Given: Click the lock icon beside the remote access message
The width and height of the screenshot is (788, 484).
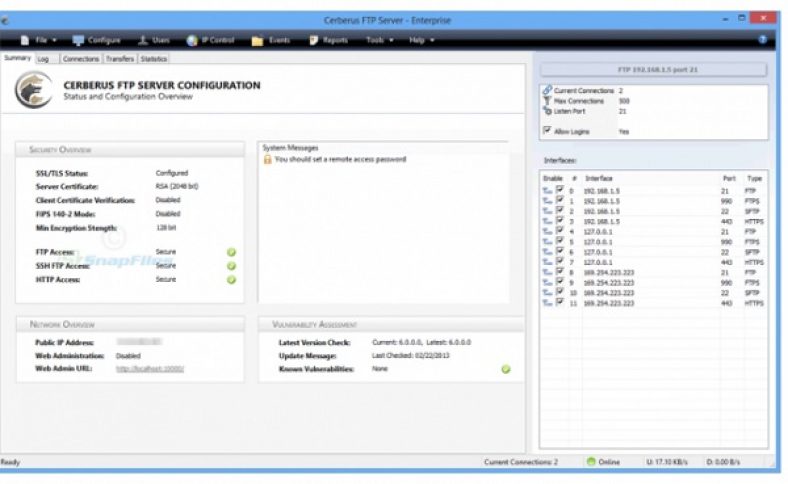Looking at the screenshot, I should point(267,159).
